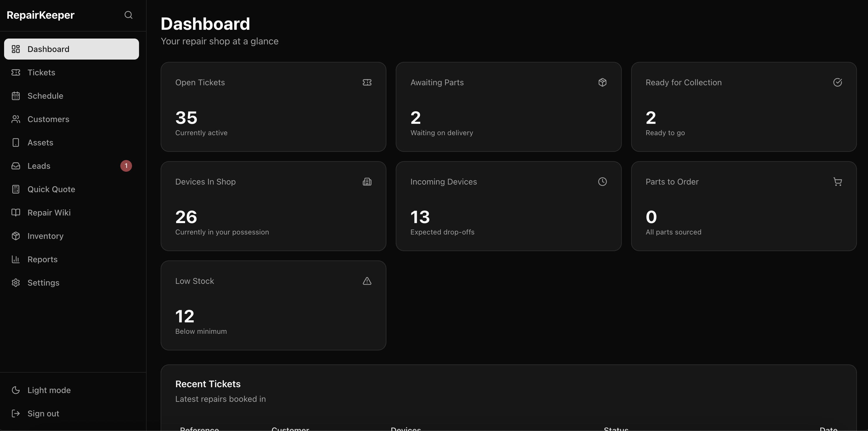Click the building icon on Devices In Shop
The image size is (868, 431).
367,182
